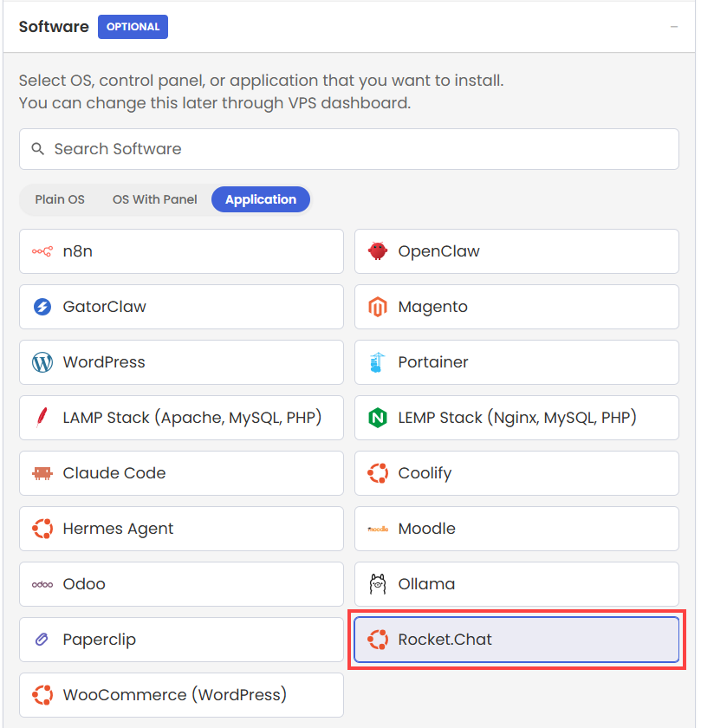This screenshot has width=701, height=728.
Task: Focus the Search Software input field
Action: [x=349, y=149]
